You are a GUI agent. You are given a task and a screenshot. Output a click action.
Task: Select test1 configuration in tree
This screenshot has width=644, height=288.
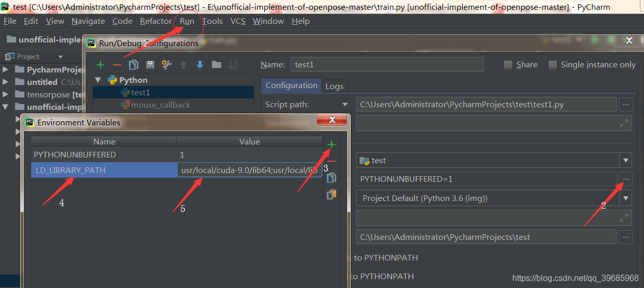pos(140,92)
